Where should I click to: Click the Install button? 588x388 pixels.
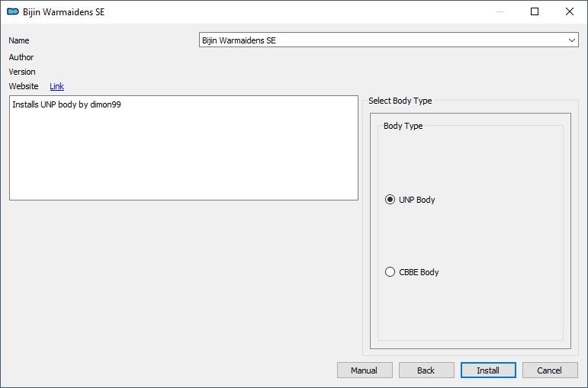tap(488, 370)
